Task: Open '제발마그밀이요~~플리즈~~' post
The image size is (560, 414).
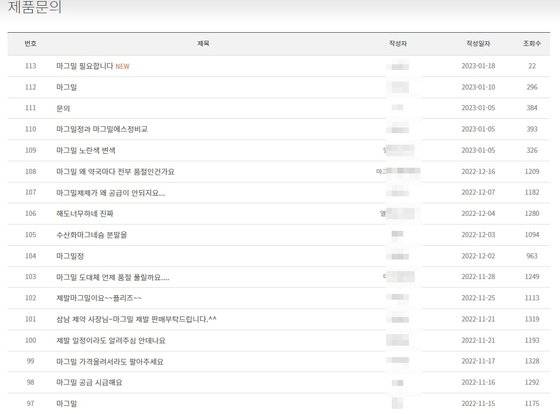Action: tap(99, 298)
